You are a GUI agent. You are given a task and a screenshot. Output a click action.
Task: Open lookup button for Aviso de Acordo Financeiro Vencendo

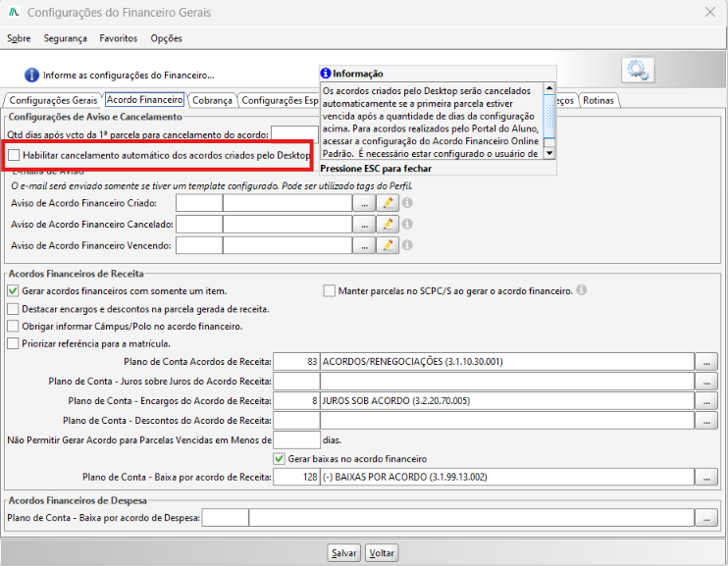click(x=364, y=245)
